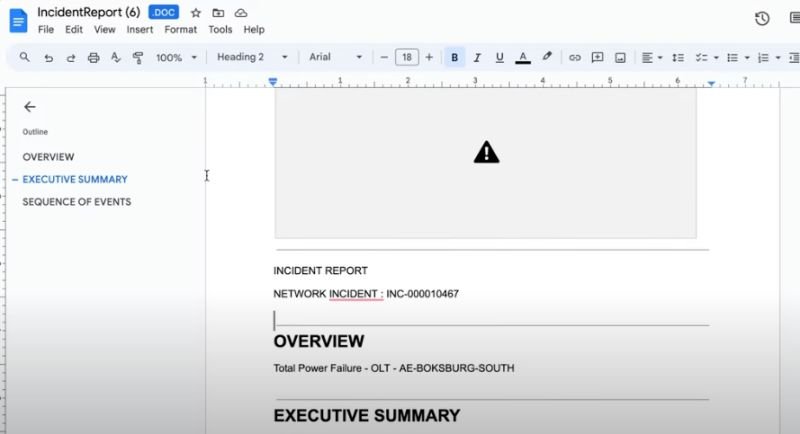Click the IncidentReport (6) document title
Image resolution: width=800 pixels, height=434 pixels.
(89, 12)
